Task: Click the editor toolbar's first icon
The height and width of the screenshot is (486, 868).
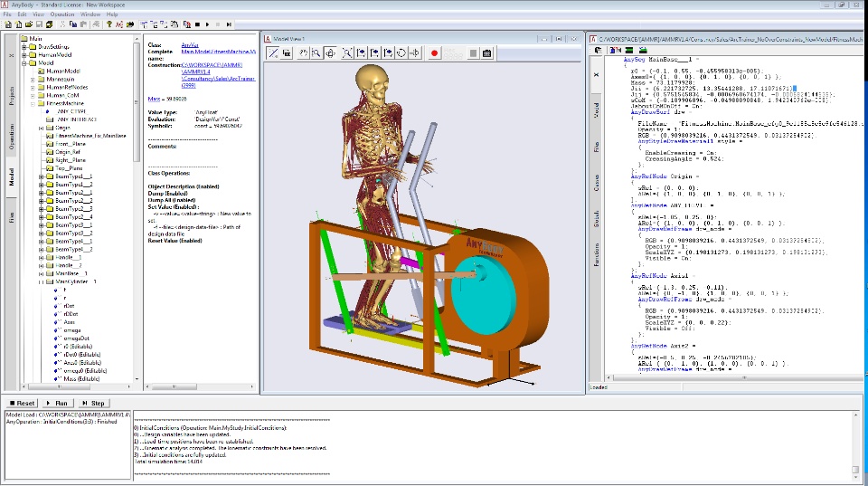Action: click(x=599, y=50)
